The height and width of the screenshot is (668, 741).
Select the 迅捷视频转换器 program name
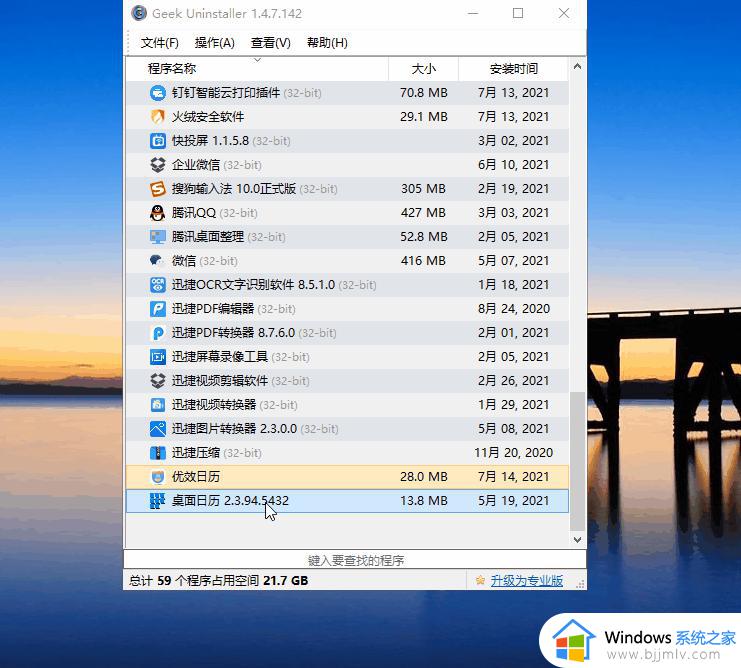click(214, 405)
